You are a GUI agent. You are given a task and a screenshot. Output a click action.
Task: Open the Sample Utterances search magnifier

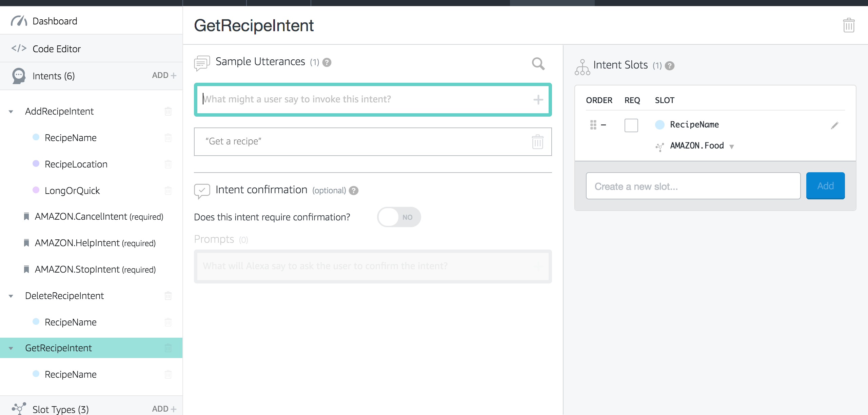[538, 64]
